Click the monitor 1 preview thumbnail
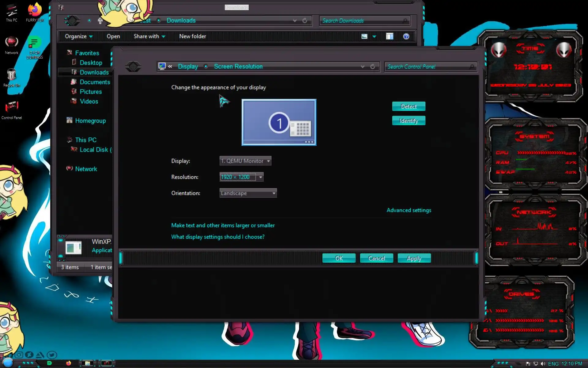 coord(279,122)
